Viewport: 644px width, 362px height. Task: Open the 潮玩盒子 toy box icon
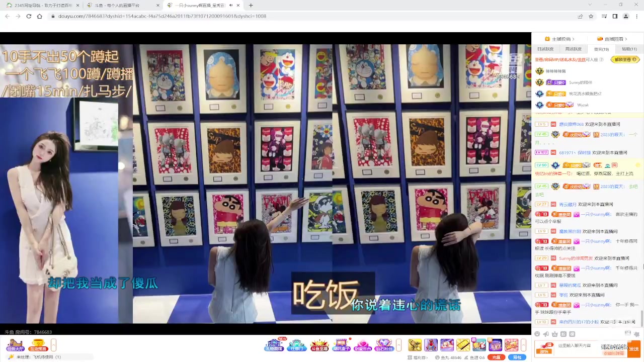pyautogui.click(x=341, y=345)
